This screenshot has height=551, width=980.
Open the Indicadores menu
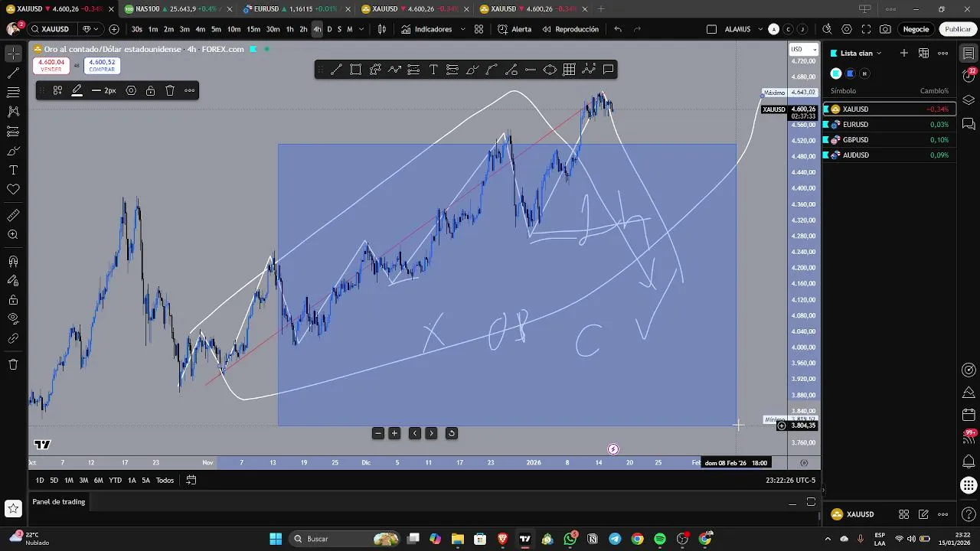[427, 29]
